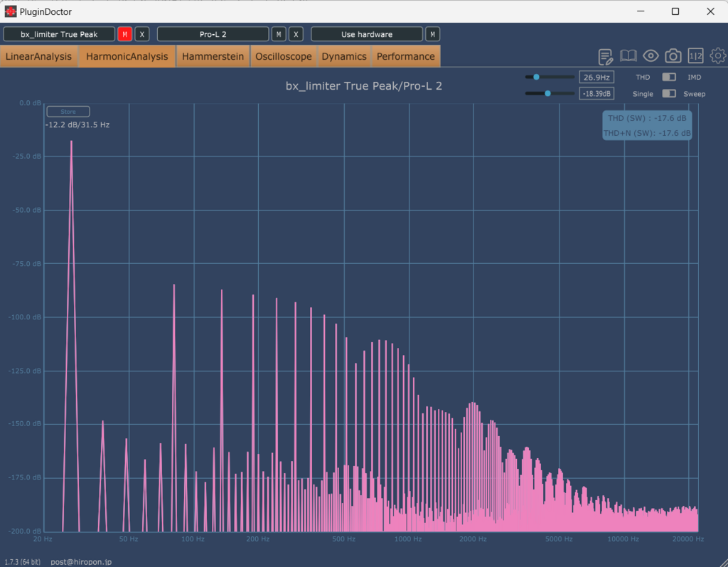Image resolution: width=728 pixels, height=567 pixels.
Task: Click the graph title bx_limiter True Peak/Pro-L 2
Action: (363, 86)
